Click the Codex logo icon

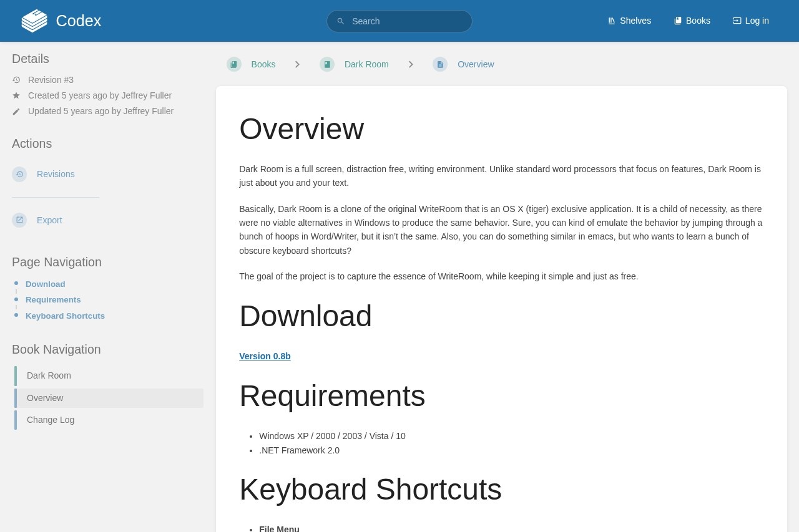(34, 21)
